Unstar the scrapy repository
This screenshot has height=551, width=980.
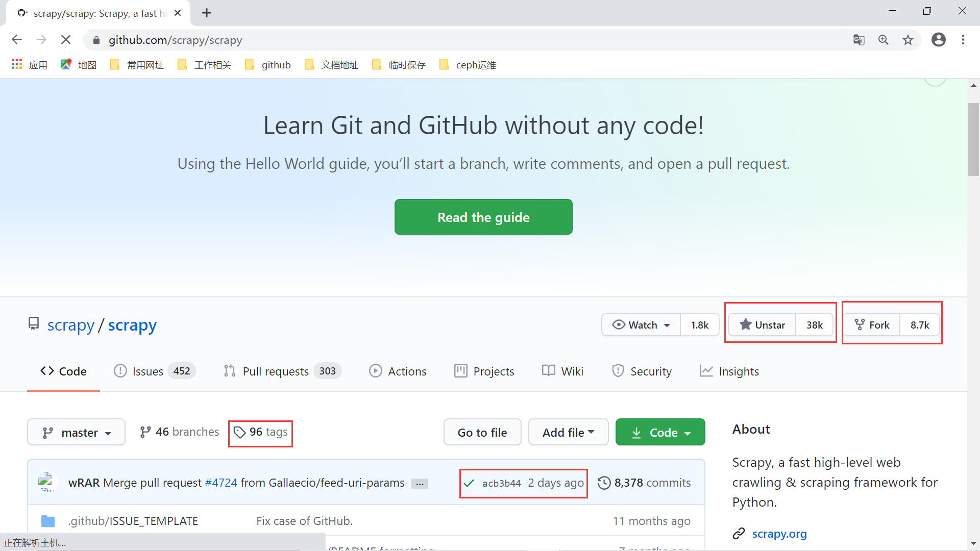762,325
